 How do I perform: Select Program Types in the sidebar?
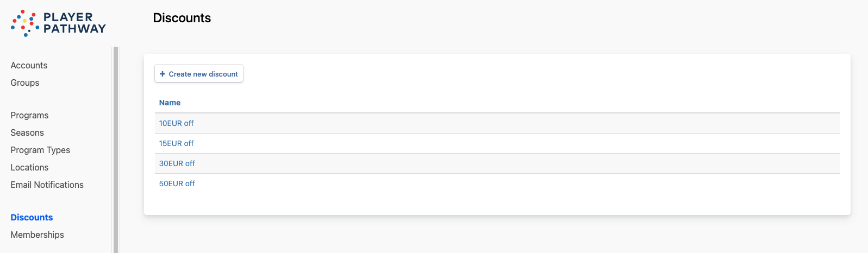[x=40, y=150]
